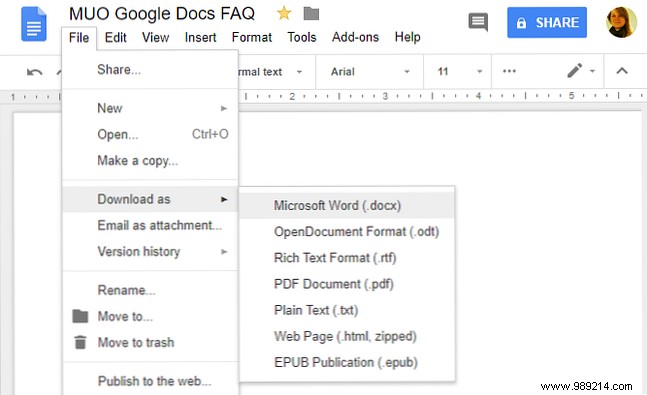Open the font size 11 dropdown
Image resolution: width=647 pixels, height=395 pixels.
pos(458,71)
